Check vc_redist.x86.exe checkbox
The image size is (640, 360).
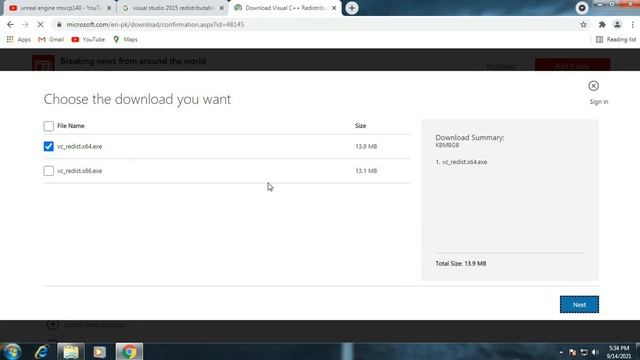point(49,171)
